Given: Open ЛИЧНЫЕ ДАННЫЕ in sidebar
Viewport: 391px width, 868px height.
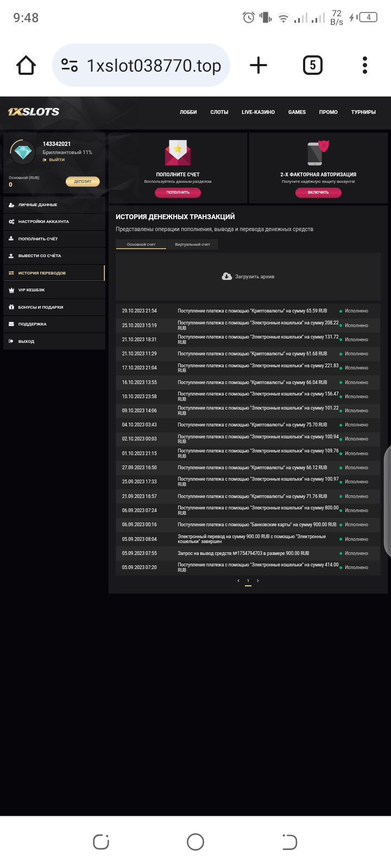Looking at the screenshot, I should click(x=54, y=205).
